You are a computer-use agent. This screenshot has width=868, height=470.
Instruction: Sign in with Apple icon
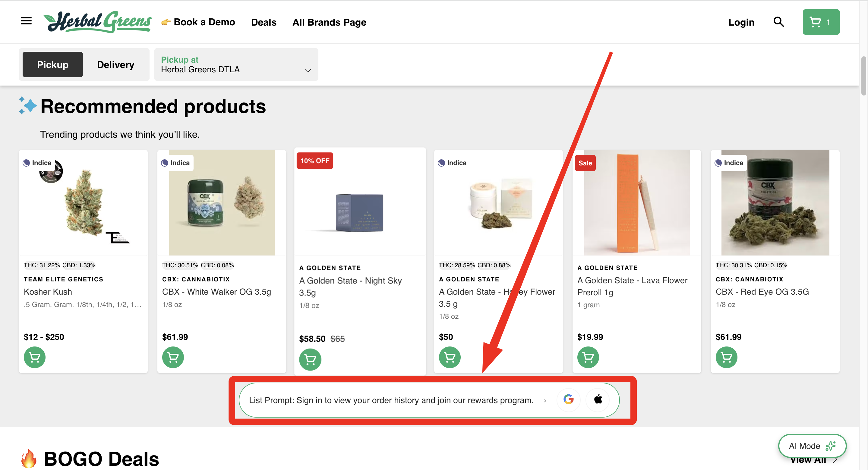pyautogui.click(x=598, y=399)
